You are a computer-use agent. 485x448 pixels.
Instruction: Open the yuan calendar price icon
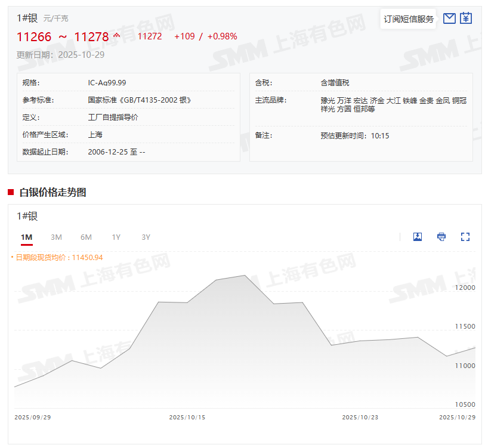[466, 18]
